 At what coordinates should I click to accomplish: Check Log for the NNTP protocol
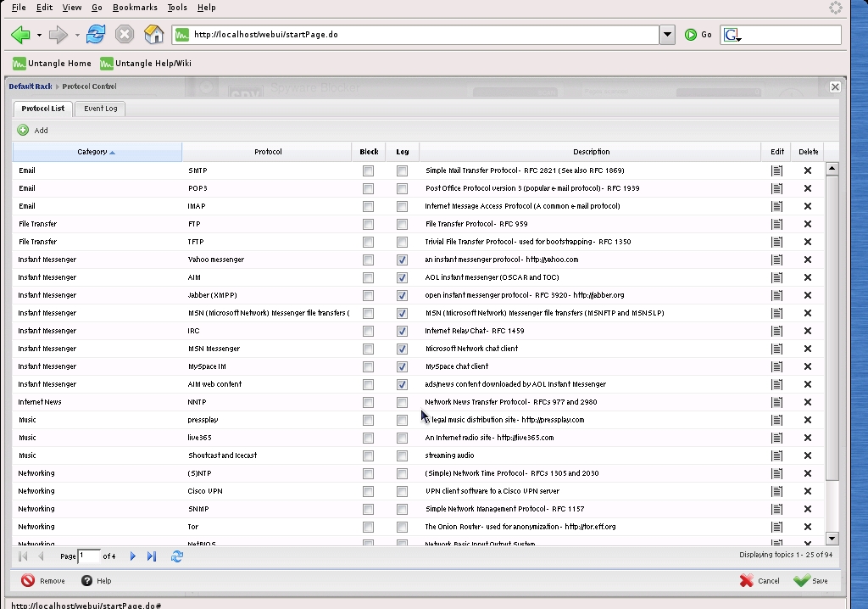coord(403,402)
